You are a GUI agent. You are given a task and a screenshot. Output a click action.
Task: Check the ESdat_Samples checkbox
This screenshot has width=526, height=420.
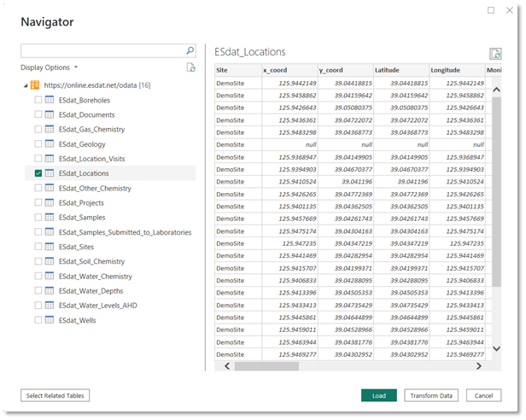tap(38, 217)
